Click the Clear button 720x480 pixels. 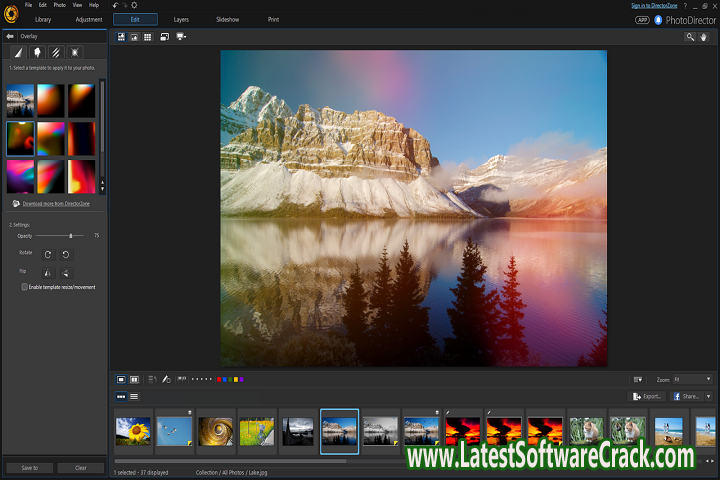pyautogui.click(x=81, y=468)
